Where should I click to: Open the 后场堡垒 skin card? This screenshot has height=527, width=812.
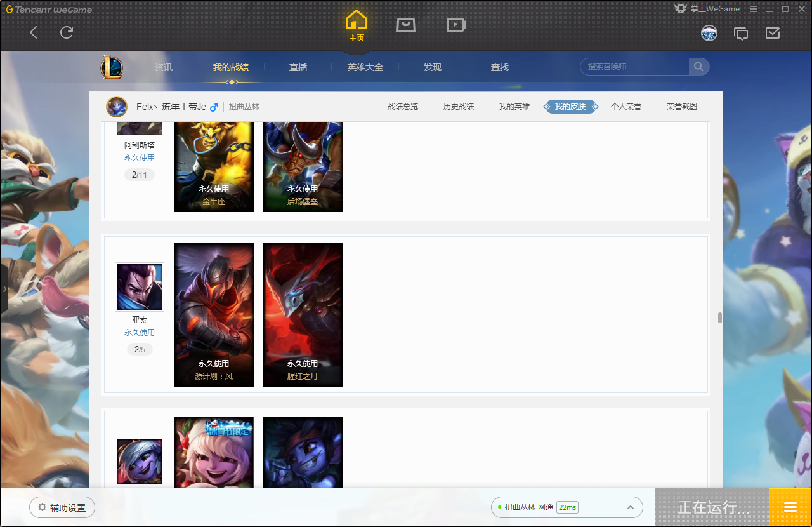(303, 166)
